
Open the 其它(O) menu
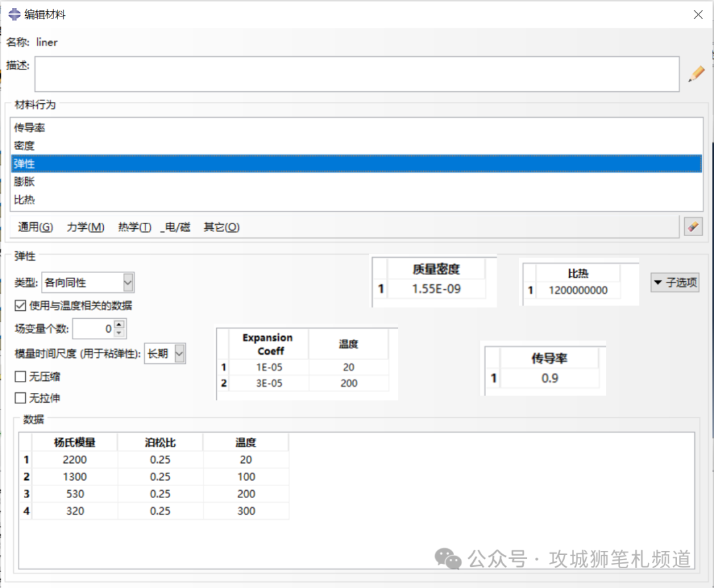coord(221,227)
